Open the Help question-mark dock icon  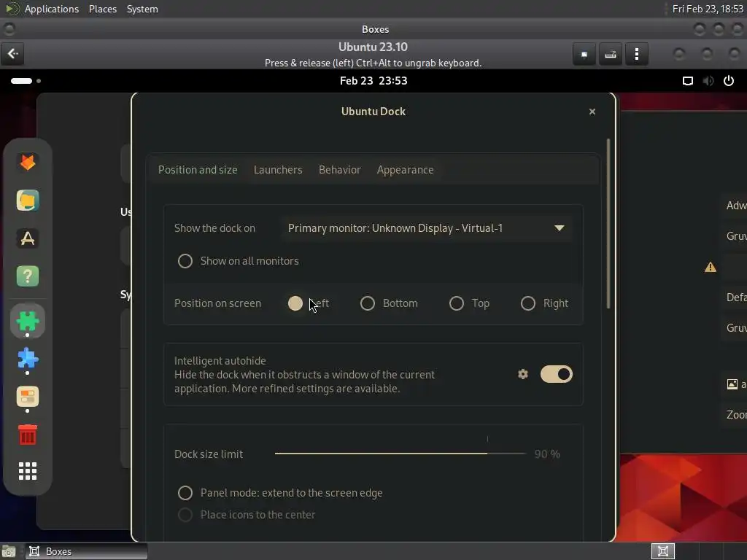tap(28, 276)
